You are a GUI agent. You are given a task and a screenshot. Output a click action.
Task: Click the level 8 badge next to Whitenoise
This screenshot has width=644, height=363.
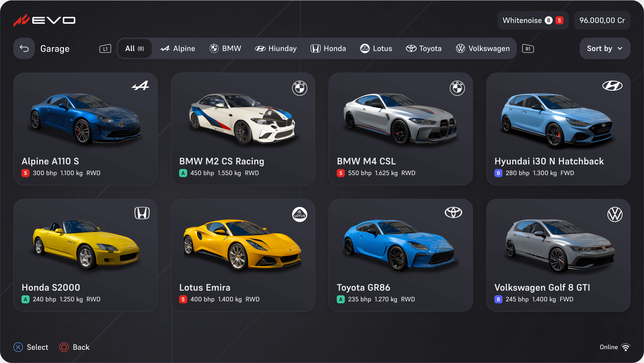point(549,20)
